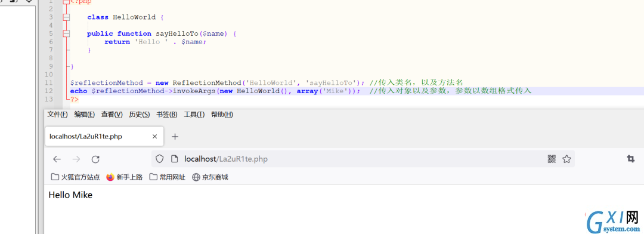Viewport: 644px width, 234px height.
Task: Click the address bar showing localhost/La2uR1te.php
Action: (x=363, y=159)
